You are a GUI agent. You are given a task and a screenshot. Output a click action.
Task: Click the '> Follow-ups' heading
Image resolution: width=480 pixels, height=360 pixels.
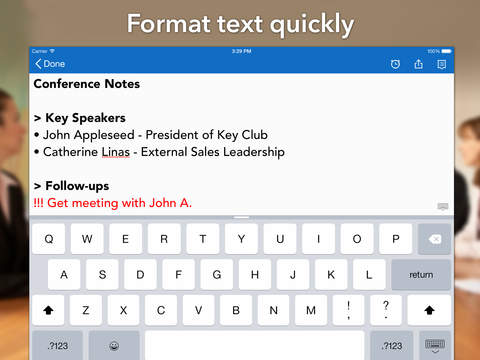tap(71, 186)
